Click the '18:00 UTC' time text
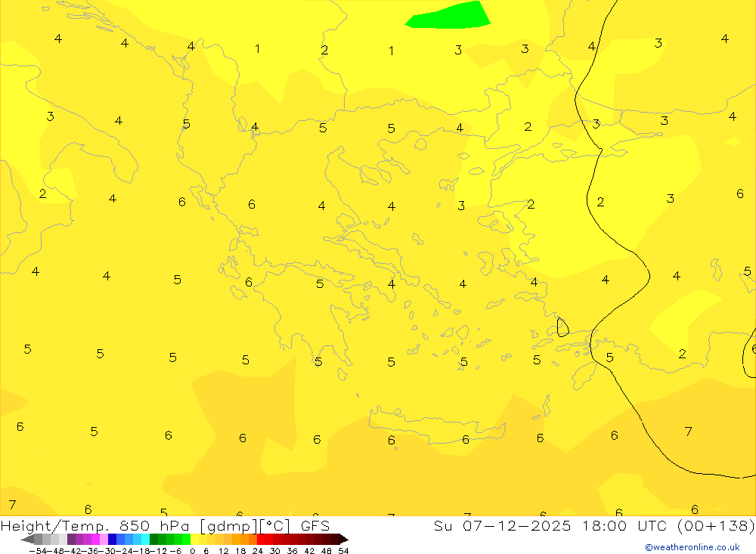 click(x=624, y=526)
